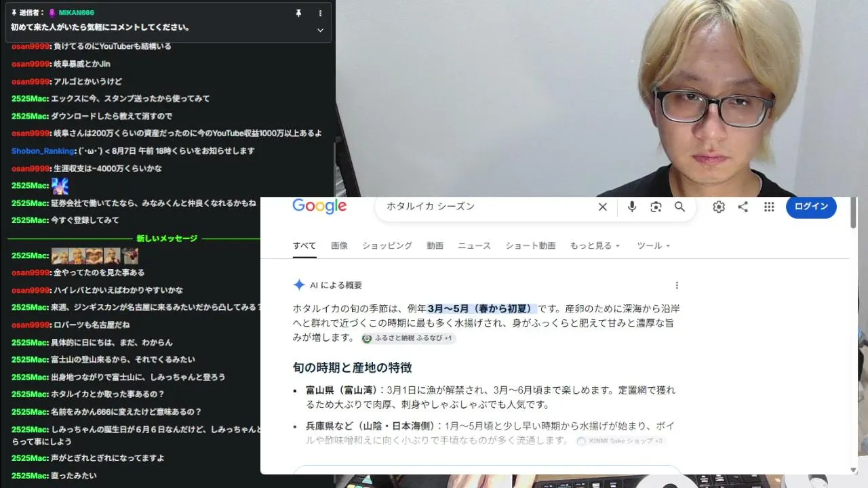Open the ツール dropdown

click(653, 245)
